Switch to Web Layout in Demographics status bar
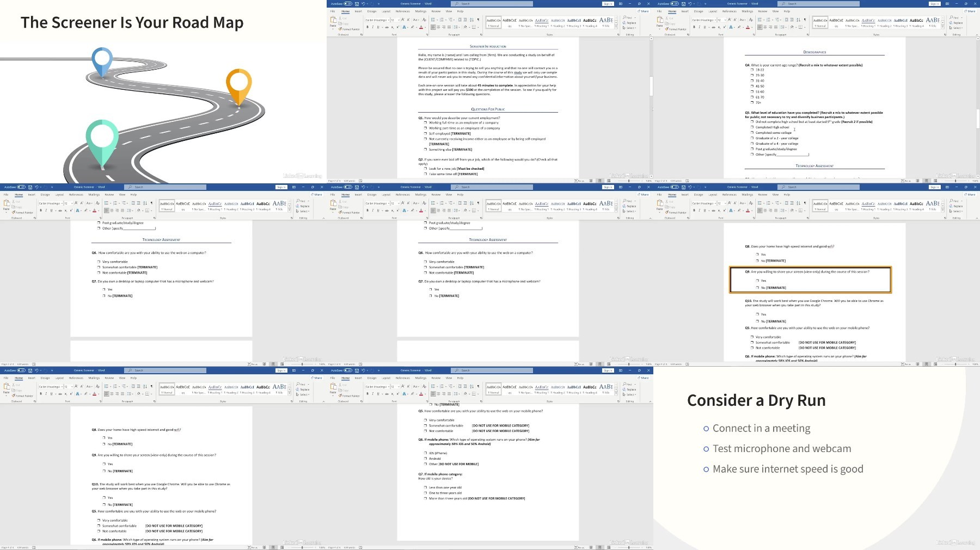Screen dimensions: 980x550 click(935, 181)
